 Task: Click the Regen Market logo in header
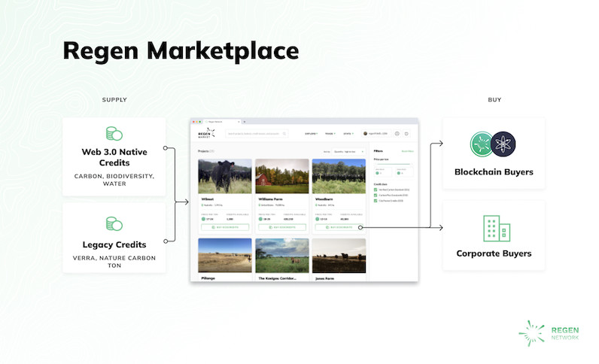coord(205,133)
